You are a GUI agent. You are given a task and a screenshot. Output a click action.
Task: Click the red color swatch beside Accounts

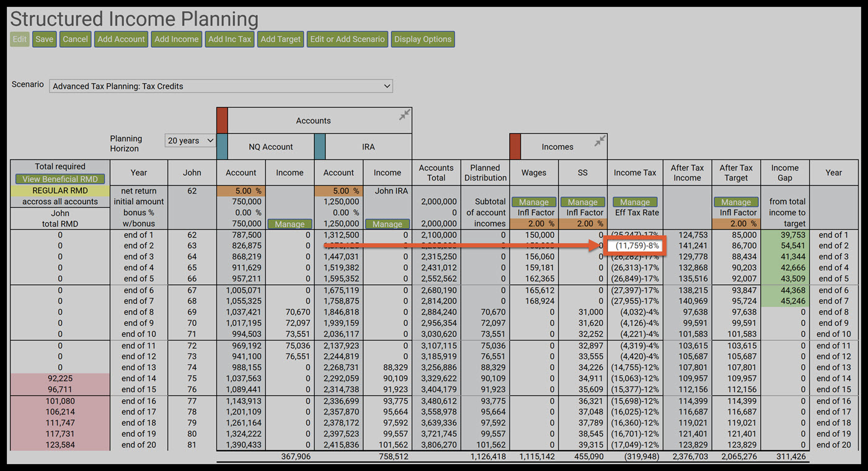(222, 120)
